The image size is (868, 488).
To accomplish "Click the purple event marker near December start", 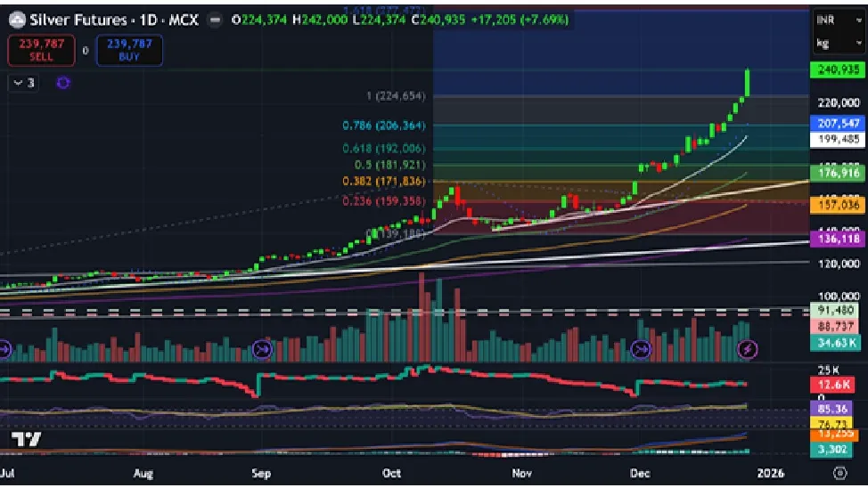I will click(641, 349).
